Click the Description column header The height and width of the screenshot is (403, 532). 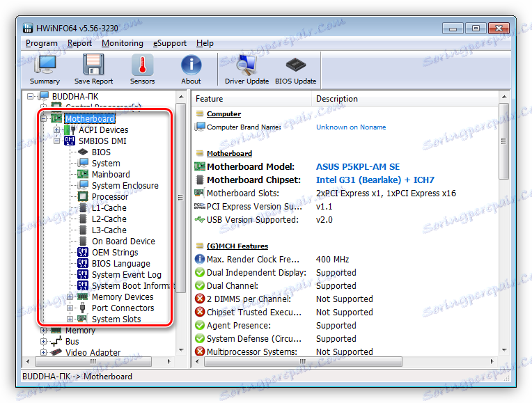405,99
